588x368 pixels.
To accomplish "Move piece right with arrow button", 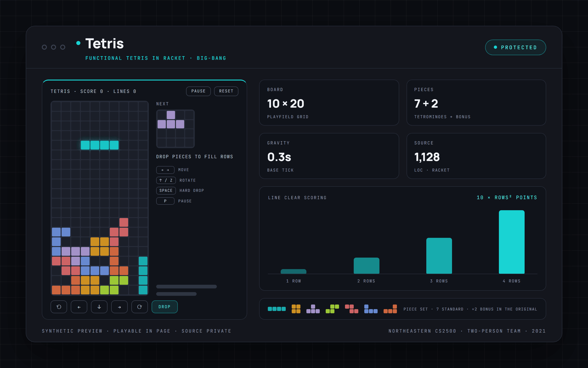I will pyautogui.click(x=119, y=307).
